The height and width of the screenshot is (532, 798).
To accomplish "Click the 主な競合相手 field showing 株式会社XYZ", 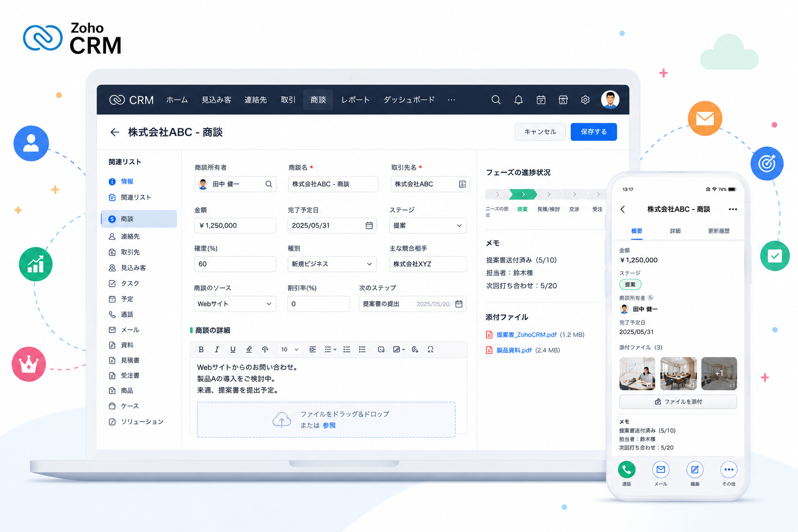I will 428,264.
